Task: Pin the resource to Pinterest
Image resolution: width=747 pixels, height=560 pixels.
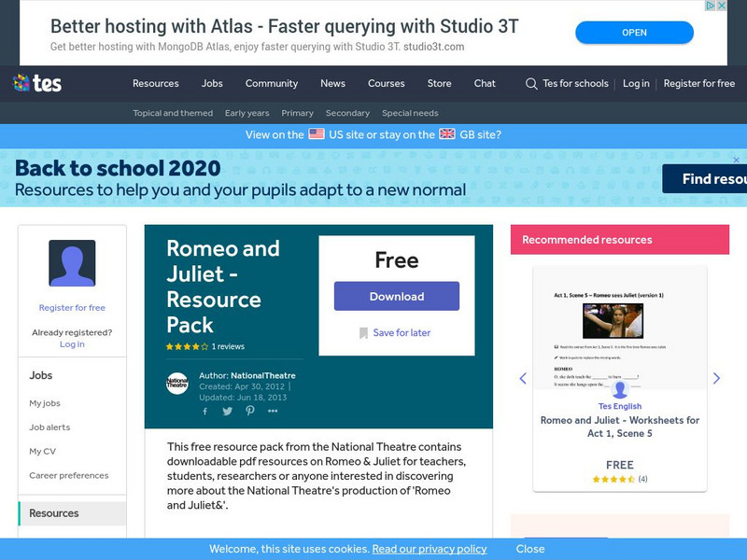Action: 247,409
